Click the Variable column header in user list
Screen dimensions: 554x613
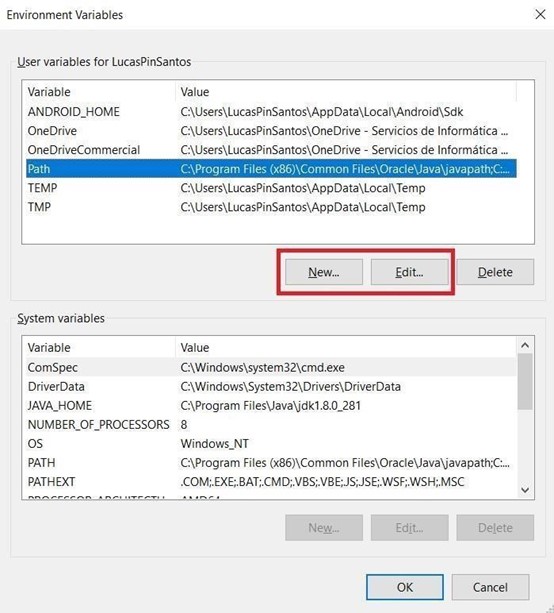(99, 92)
